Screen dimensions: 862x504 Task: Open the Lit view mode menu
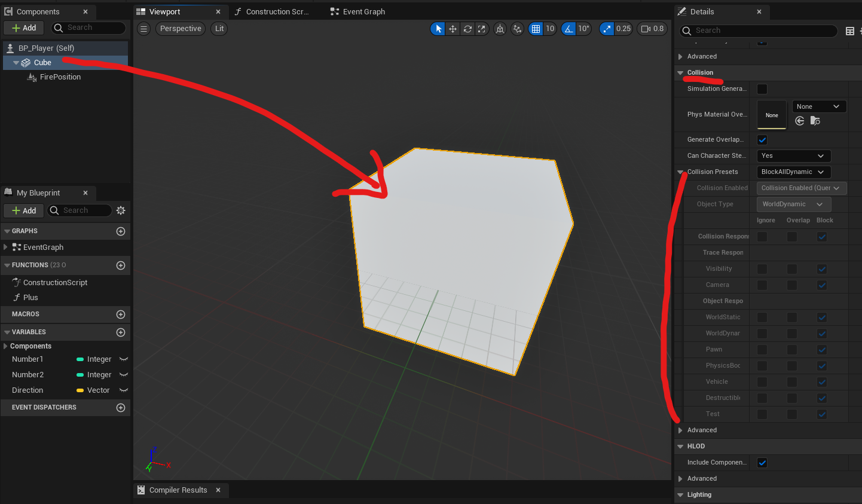pos(219,29)
